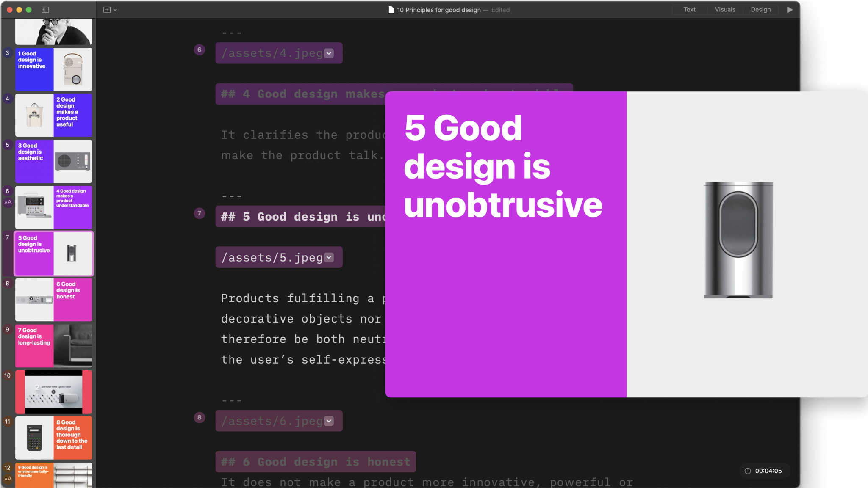Click the AA text-size icon on slide 6
This screenshot has height=488, width=868.
[x=8, y=202]
